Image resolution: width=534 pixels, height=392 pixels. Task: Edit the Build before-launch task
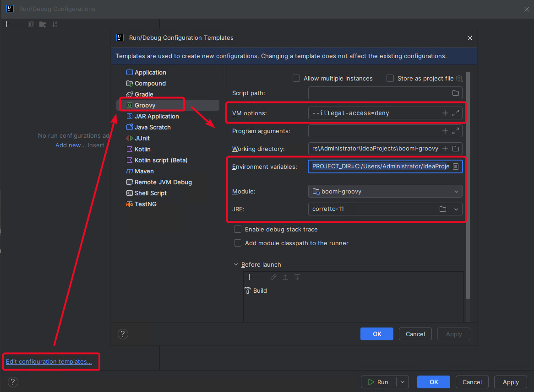(x=273, y=277)
